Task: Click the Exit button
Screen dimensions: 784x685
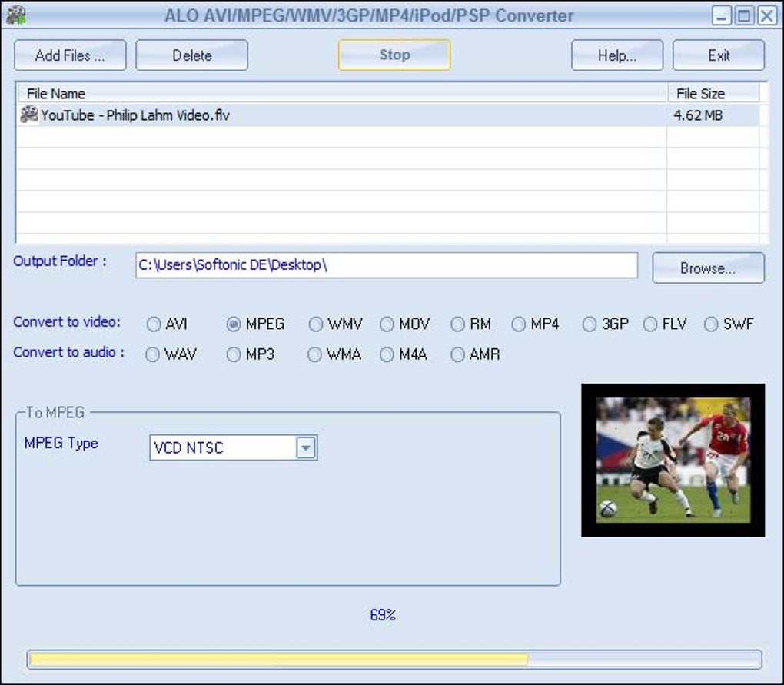Action: tap(719, 55)
